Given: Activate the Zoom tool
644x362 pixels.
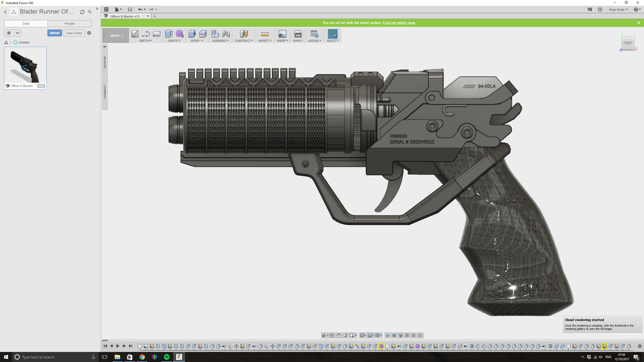Looking at the screenshot, I should [345, 335].
